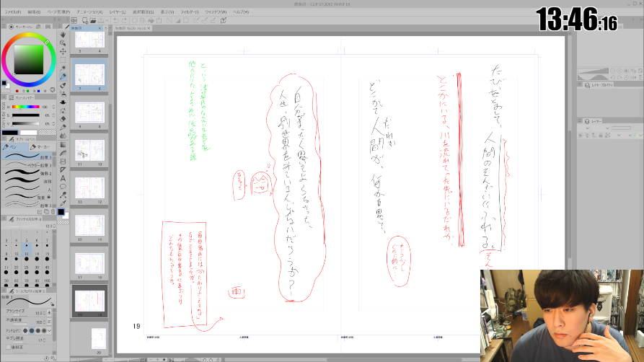This screenshot has width=644, height=362.
Task: Adjust Saturation value stepper
Action: click(x=53, y=115)
